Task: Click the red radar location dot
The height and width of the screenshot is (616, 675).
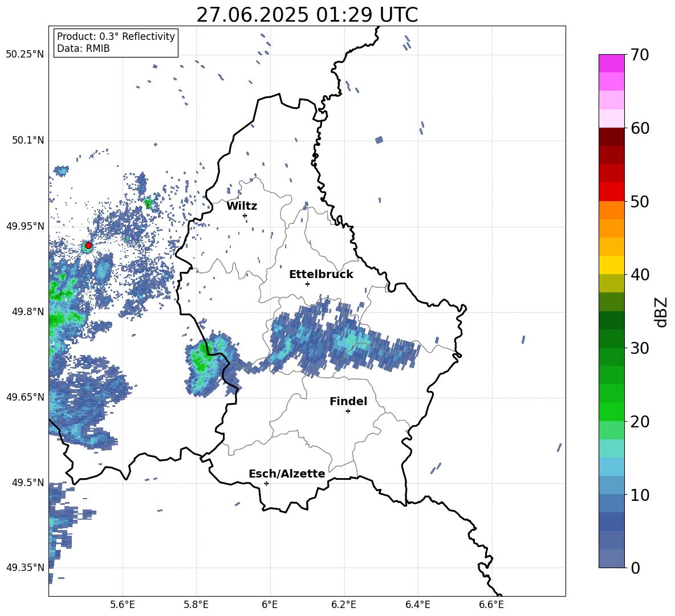Action: tap(88, 246)
